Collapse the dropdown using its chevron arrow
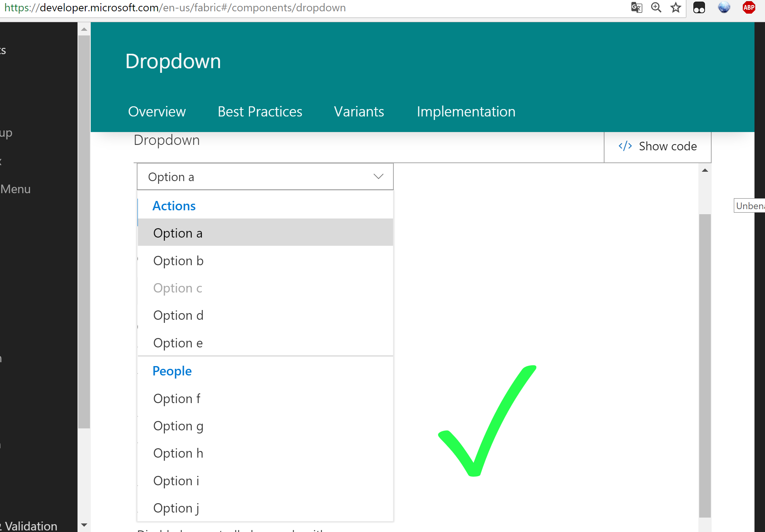The image size is (765, 532). 378,176
